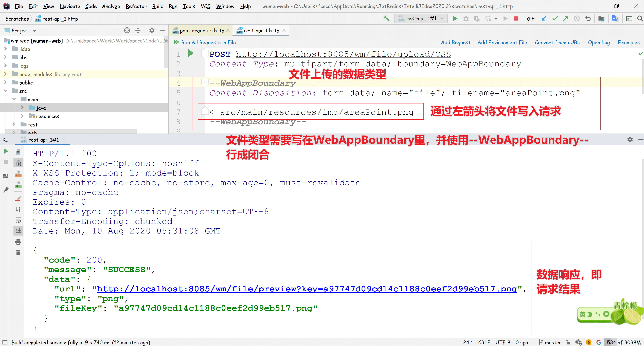The height and width of the screenshot is (346, 644).
Task: Open the Refactor menu
Action: pos(136,6)
